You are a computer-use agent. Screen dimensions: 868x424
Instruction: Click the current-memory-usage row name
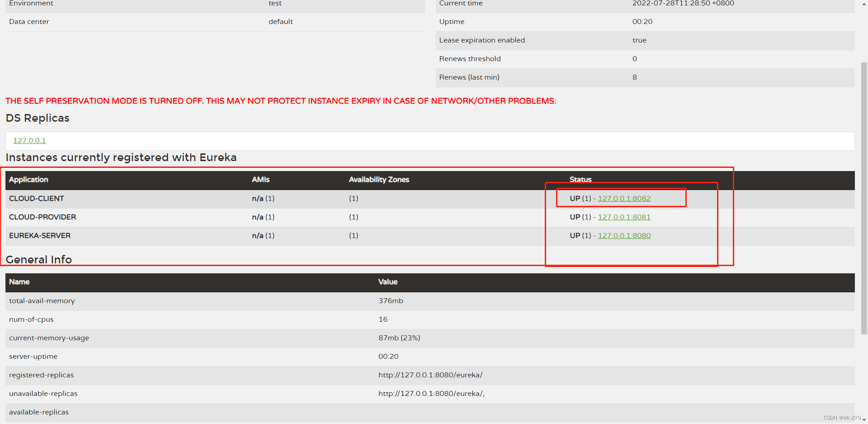tap(49, 338)
